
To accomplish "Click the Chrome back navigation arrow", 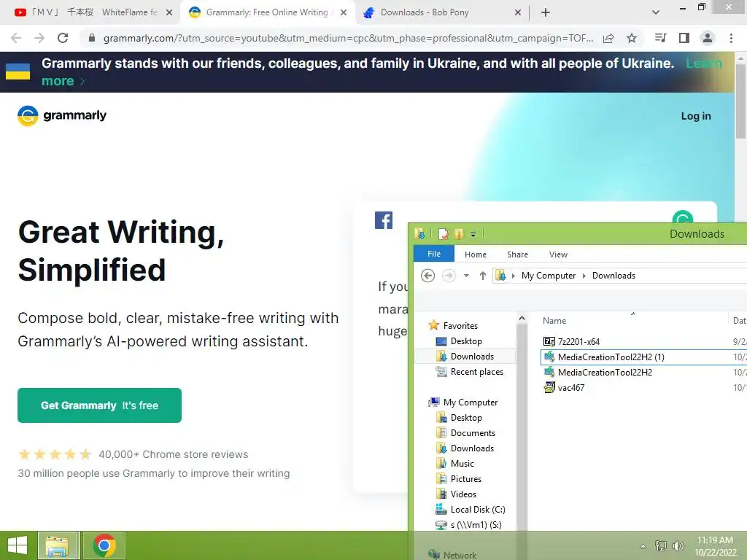I will [16, 38].
